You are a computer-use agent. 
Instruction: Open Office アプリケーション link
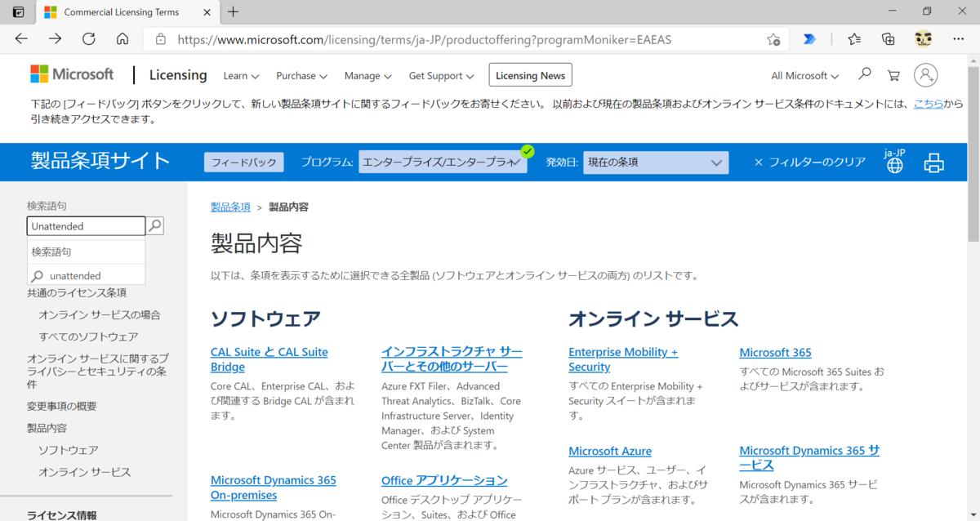tap(444, 480)
